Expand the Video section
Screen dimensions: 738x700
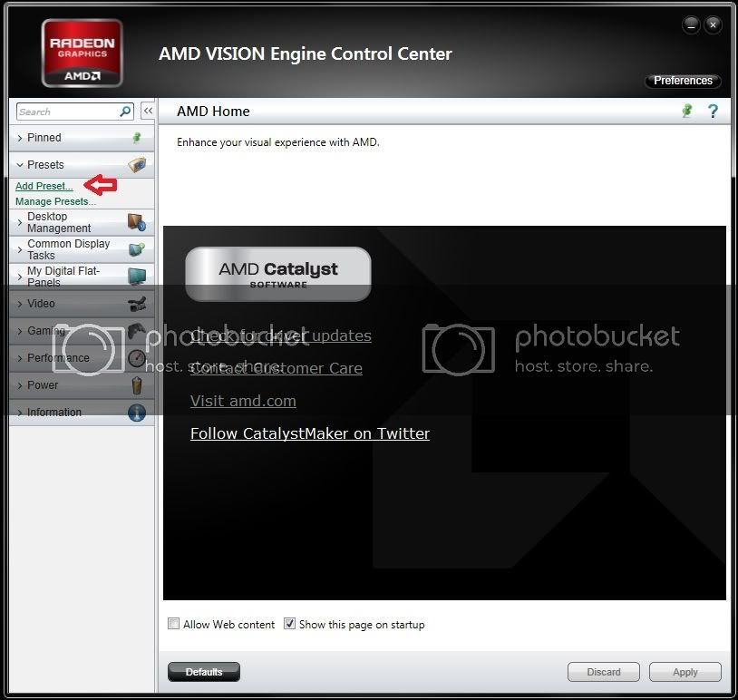coord(19,304)
